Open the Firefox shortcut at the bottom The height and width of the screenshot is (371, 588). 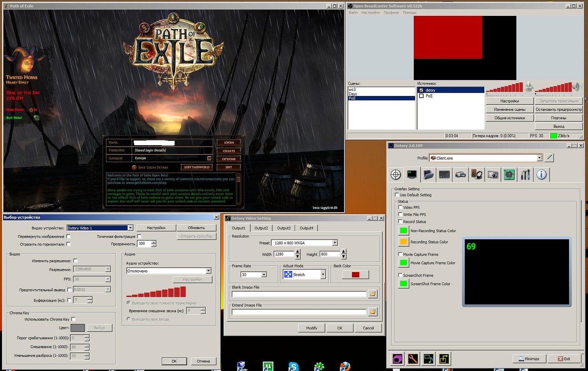pyautogui.click(x=345, y=366)
